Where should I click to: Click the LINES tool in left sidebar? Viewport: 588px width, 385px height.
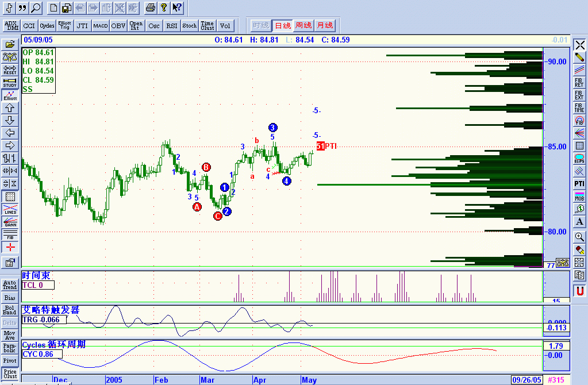[x=10, y=210]
